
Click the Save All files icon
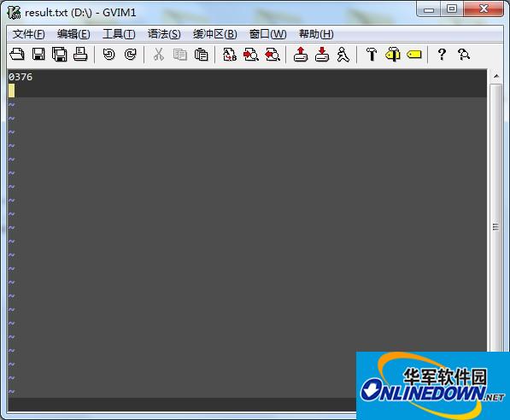click(60, 55)
